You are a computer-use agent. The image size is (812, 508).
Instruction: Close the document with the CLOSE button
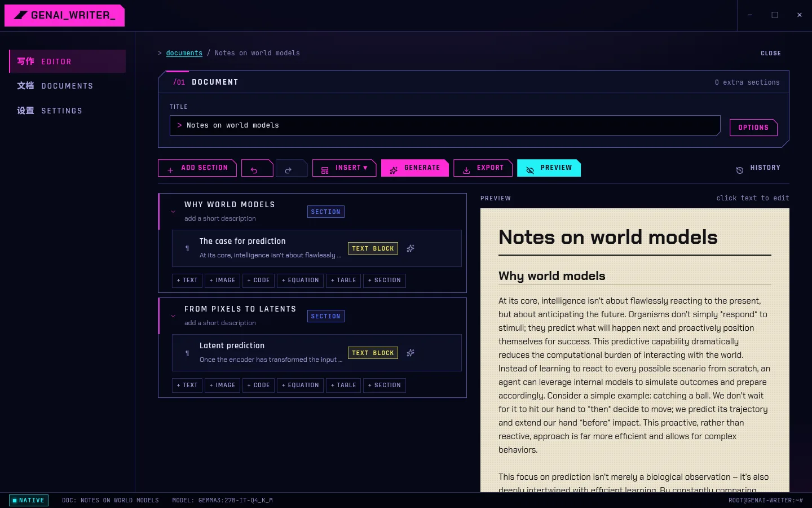coord(771,53)
